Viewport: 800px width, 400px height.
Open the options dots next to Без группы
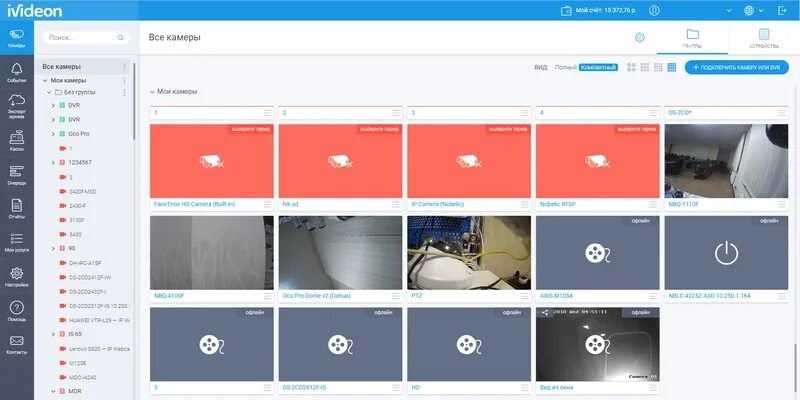(124, 92)
